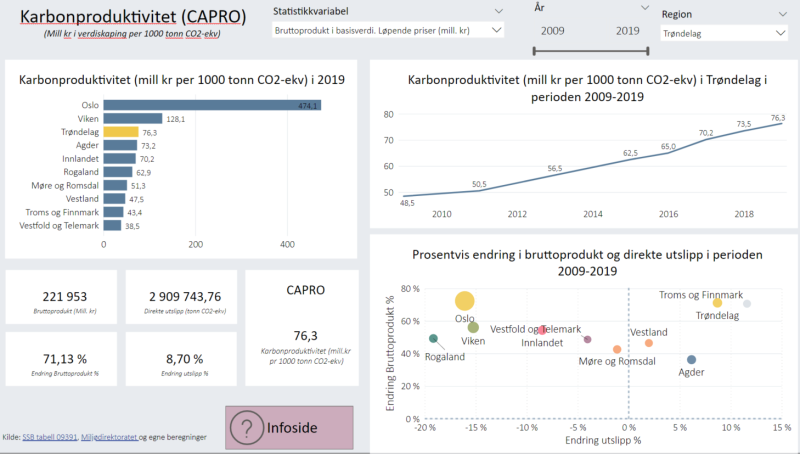Click the start year field 2009
This screenshot has height=454, width=800.
pyautogui.click(x=553, y=31)
